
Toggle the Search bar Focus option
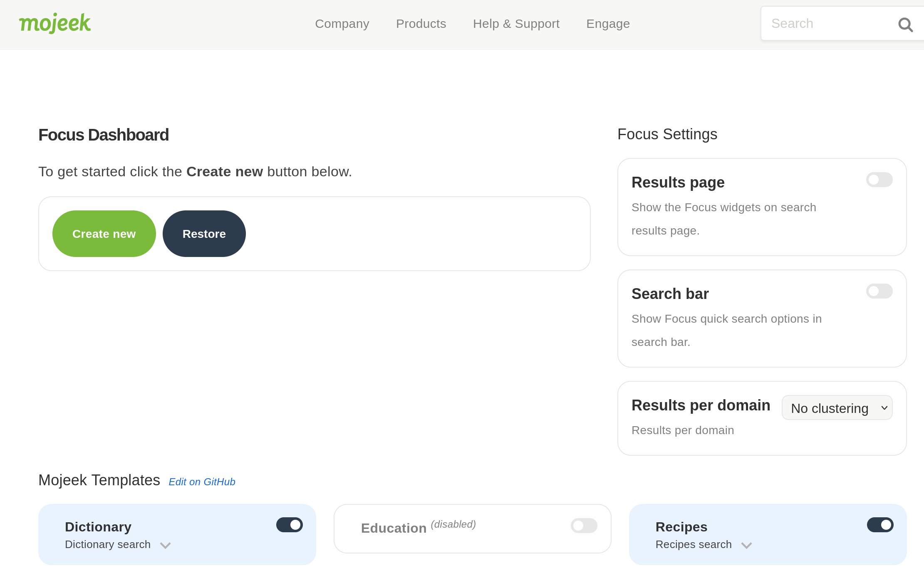tap(880, 291)
